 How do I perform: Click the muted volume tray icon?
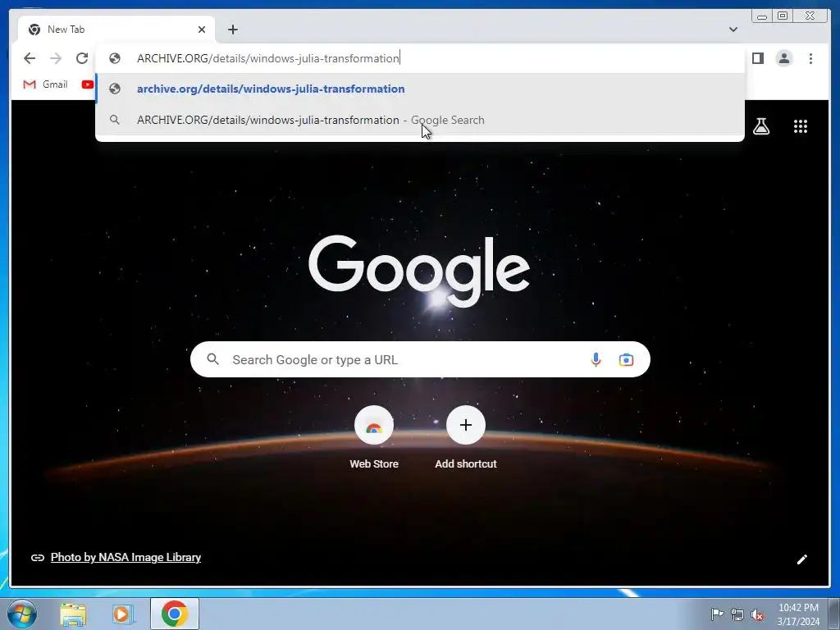click(x=757, y=614)
